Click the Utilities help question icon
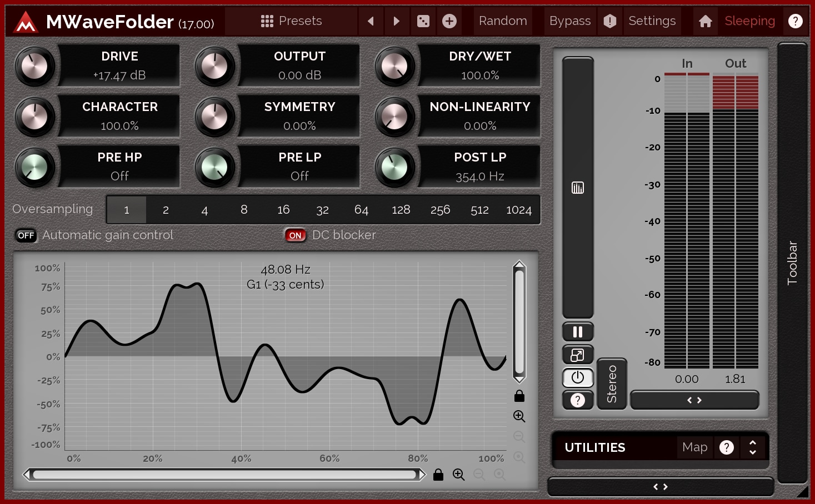The width and height of the screenshot is (815, 504). 727,447
